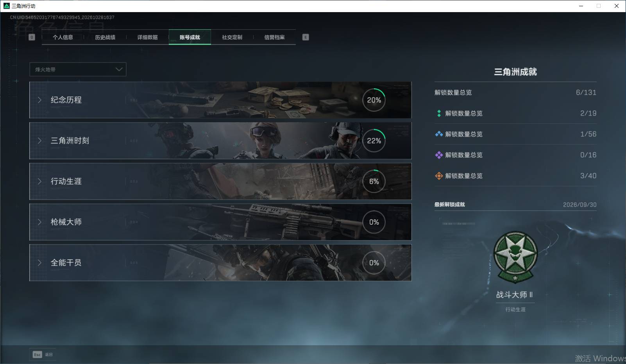Switch to the 个人信息 tab

[x=63, y=37]
